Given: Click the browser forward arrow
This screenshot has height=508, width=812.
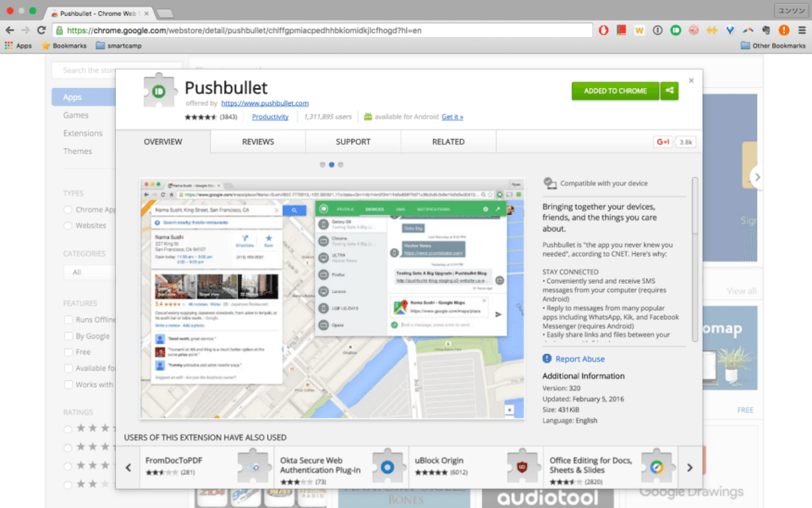Looking at the screenshot, I should coord(25,30).
